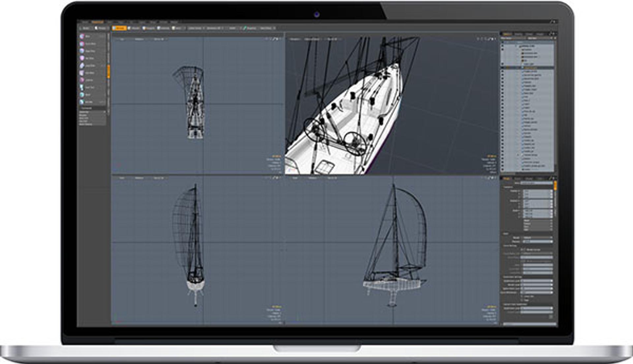633x364 pixels.
Task: Click the first transform value field in properties
Action: pos(537,191)
